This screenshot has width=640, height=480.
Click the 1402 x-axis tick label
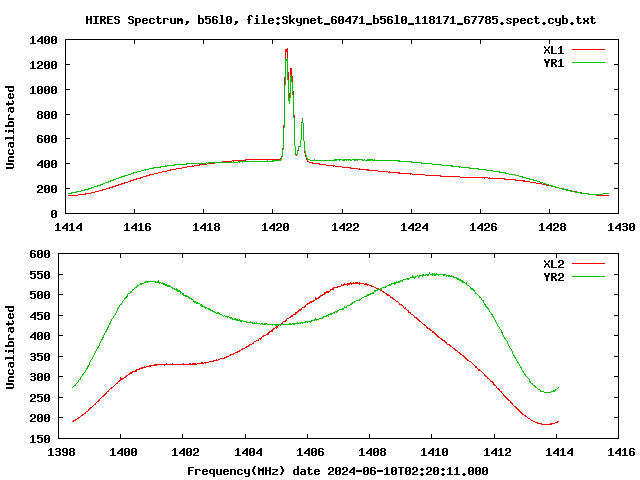pyautogui.click(x=185, y=452)
